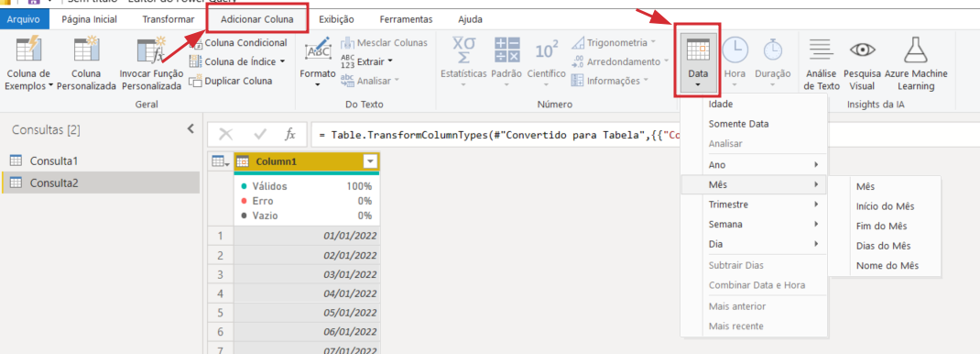Open Análise de Texto insight
The width and height of the screenshot is (980, 354).
(822, 64)
